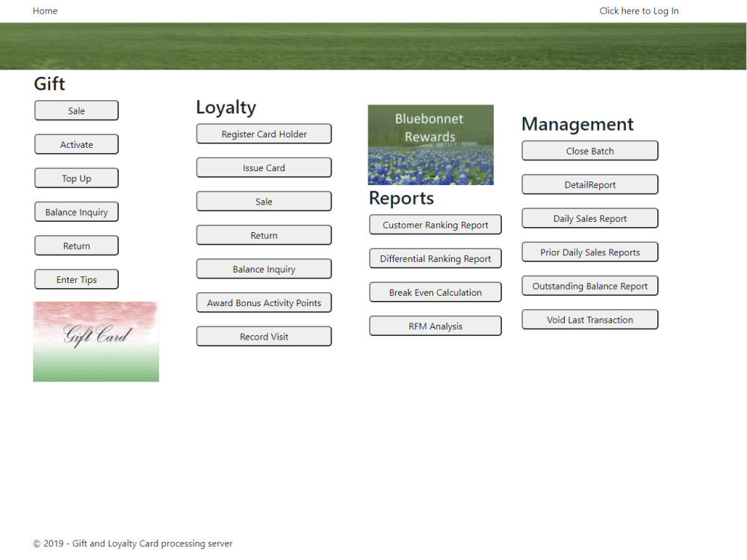Click the Reports section heading
The height and width of the screenshot is (560, 747).
(401, 198)
